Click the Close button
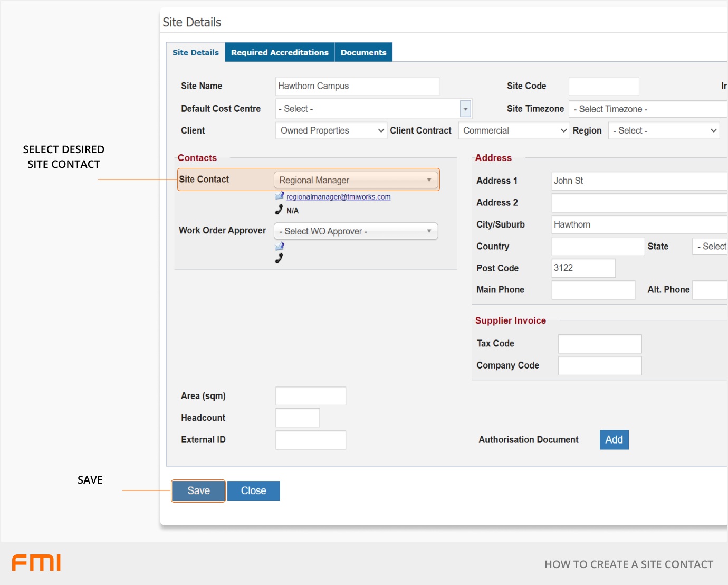This screenshot has width=728, height=585. (253, 490)
